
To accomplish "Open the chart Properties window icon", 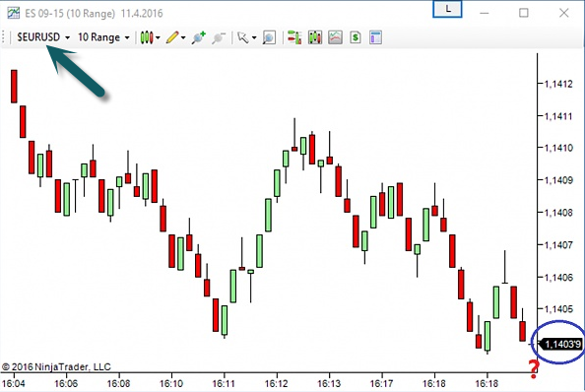I will coord(375,37).
